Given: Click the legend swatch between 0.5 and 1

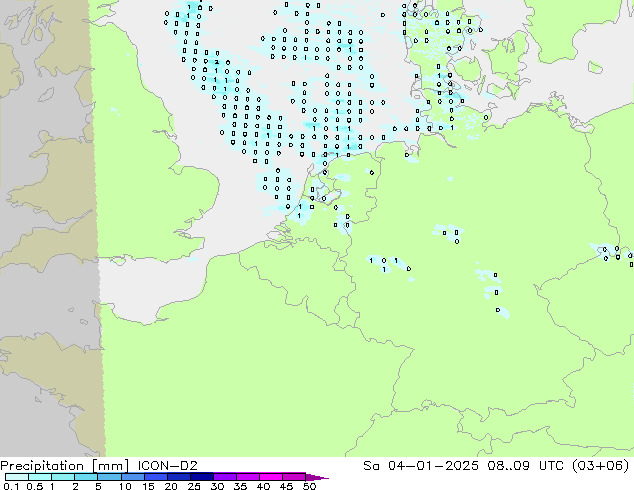Looking at the screenshot, I should click(x=40, y=477).
